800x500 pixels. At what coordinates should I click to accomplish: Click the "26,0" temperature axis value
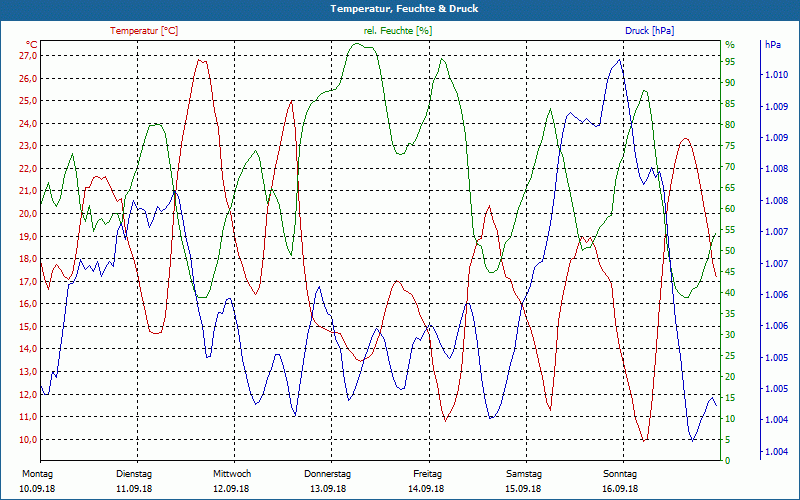pos(28,79)
